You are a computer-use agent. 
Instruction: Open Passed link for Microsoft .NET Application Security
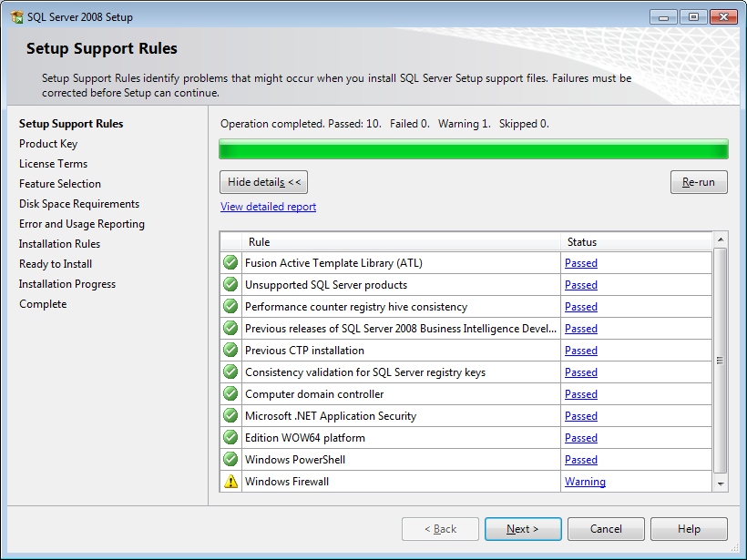tap(580, 416)
